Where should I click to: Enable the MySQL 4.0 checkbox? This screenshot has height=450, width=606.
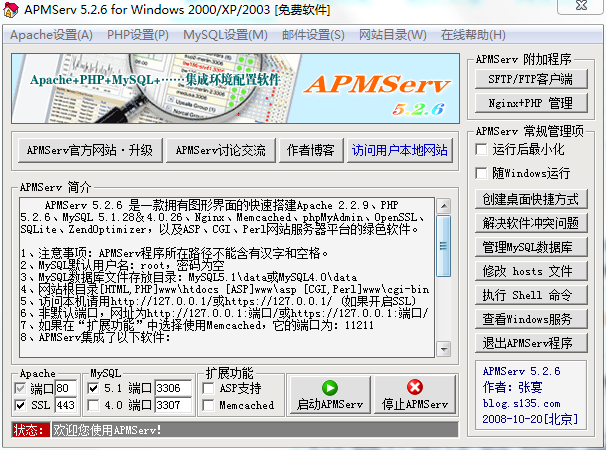pyautogui.click(x=94, y=405)
